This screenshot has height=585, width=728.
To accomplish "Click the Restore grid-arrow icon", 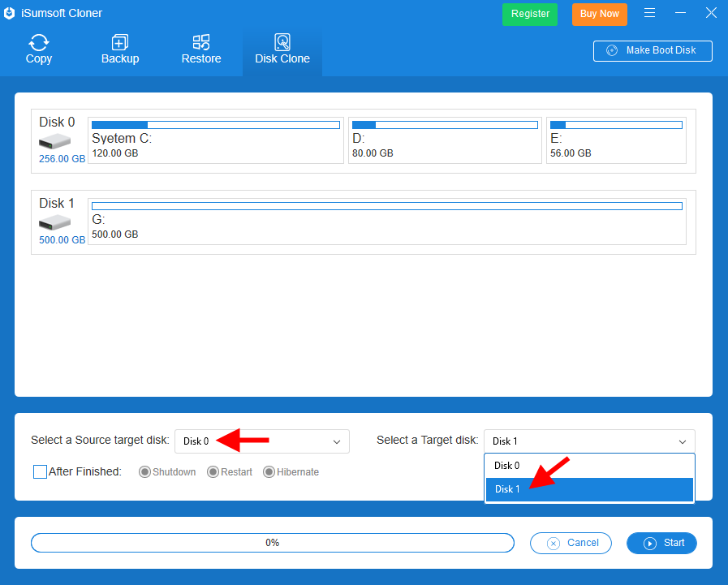I will click(x=201, y=42).
